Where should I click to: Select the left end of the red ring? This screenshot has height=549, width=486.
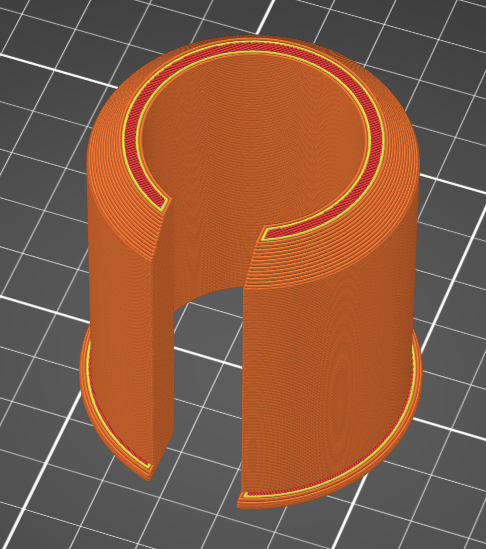pyautogui.click(x=162, y=203)
